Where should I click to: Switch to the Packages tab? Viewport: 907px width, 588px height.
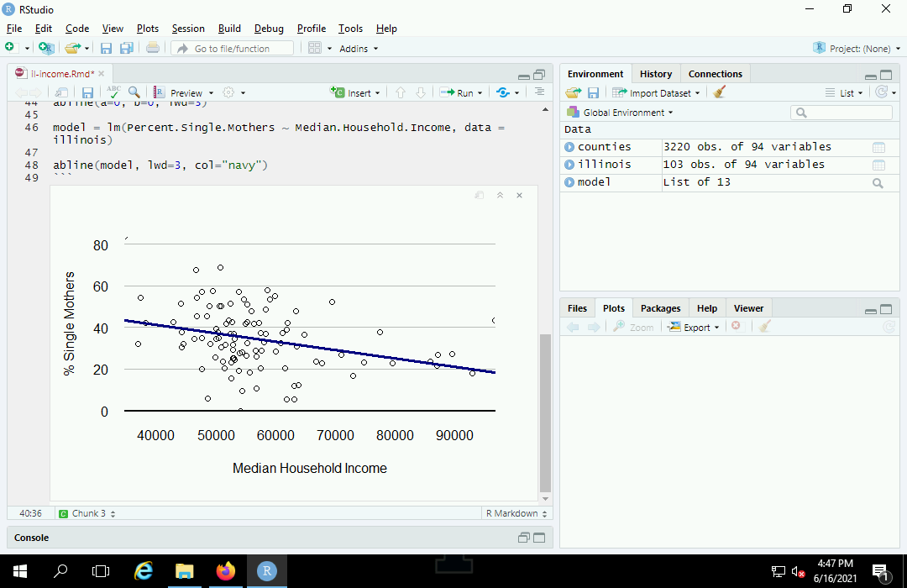point(661,308)
